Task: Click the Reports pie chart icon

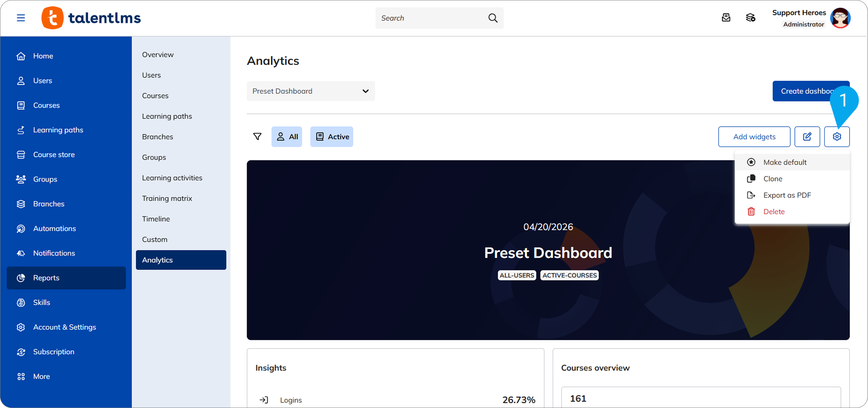Action: (x=21, y=278)
